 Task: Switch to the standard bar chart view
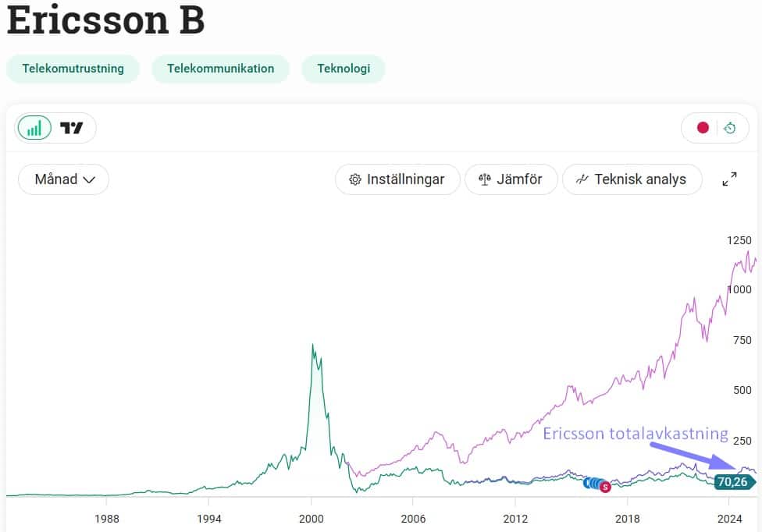click(x=34, y=128)
